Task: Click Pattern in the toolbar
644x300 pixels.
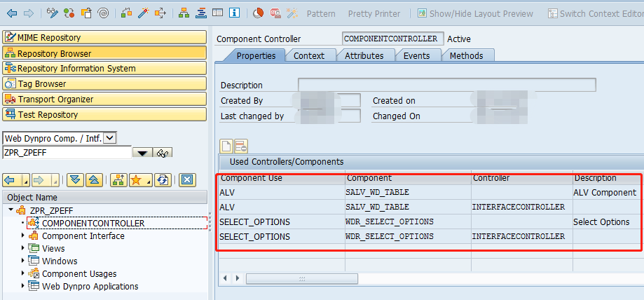Action: pyautogui.click(x=321, y=14)
